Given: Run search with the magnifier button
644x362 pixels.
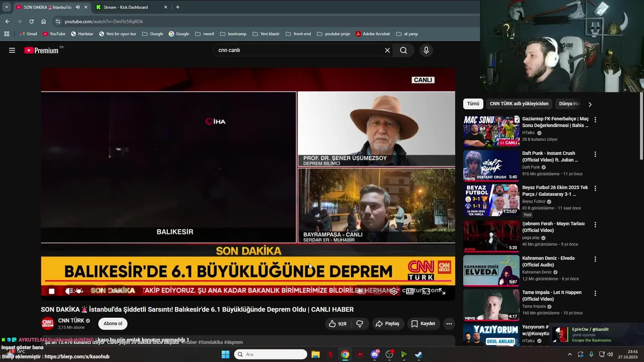Looking at the screenshot, I should (x=404, y=50).
